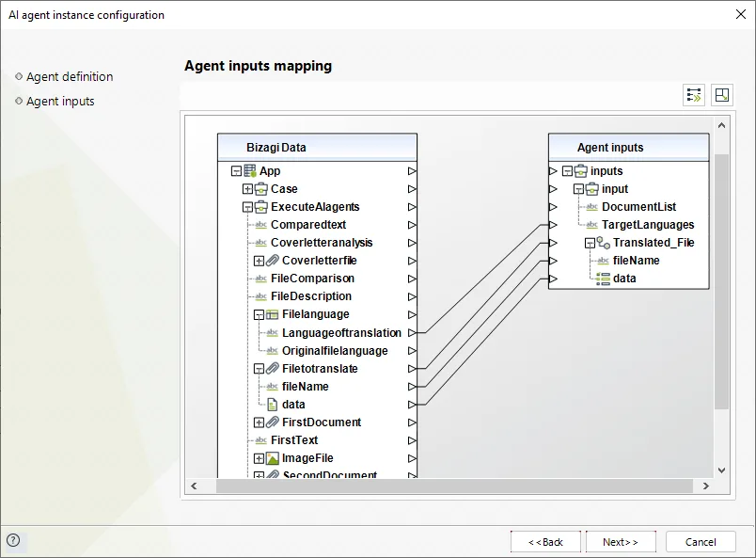Expand the Coverletterfile node

(259, 261)
